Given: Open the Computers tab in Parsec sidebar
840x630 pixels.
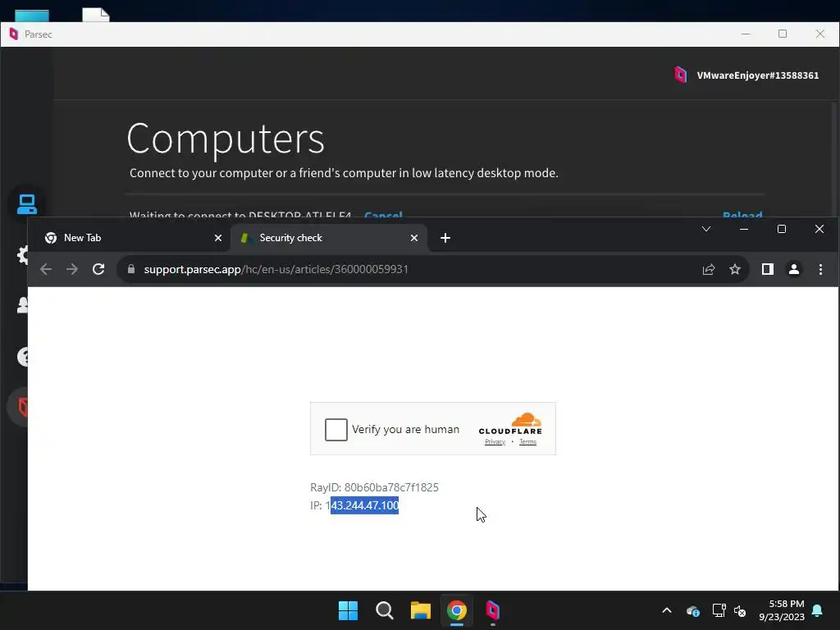Looking at the screenshot, I should pos(26,204).
